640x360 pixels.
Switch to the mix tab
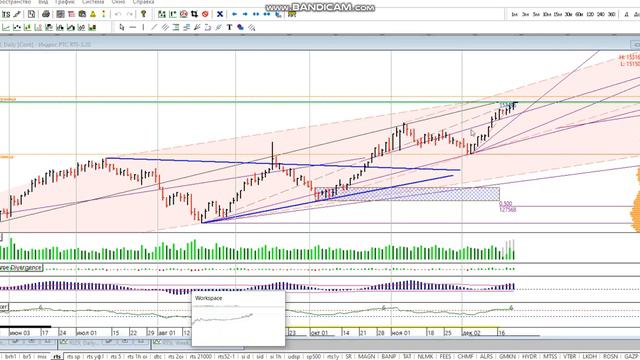pos(42,356)
